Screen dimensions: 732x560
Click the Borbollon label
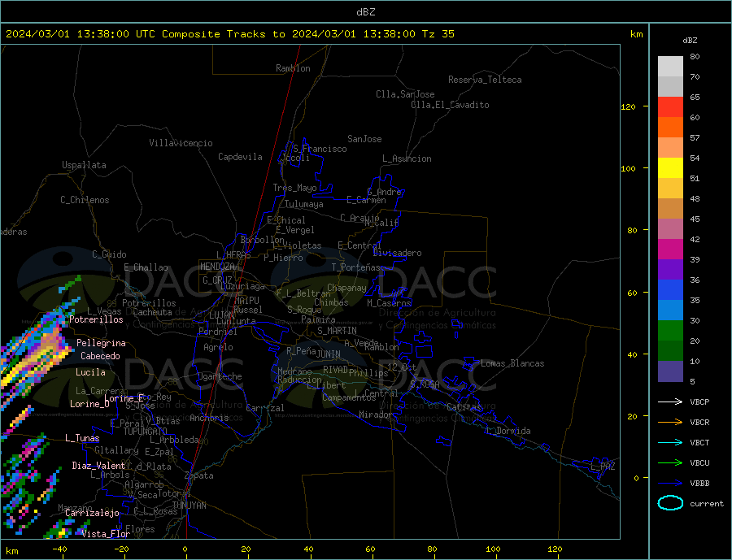coord(263,240)
